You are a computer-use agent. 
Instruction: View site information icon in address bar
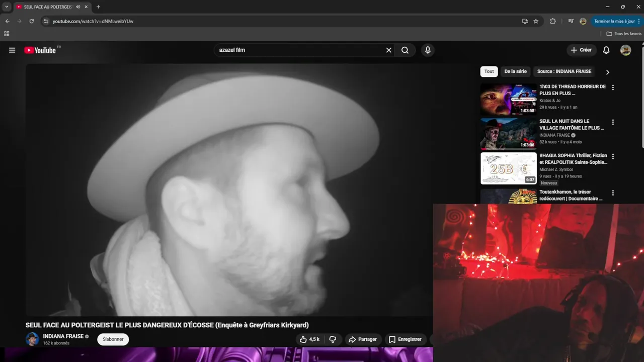[46, 21]
